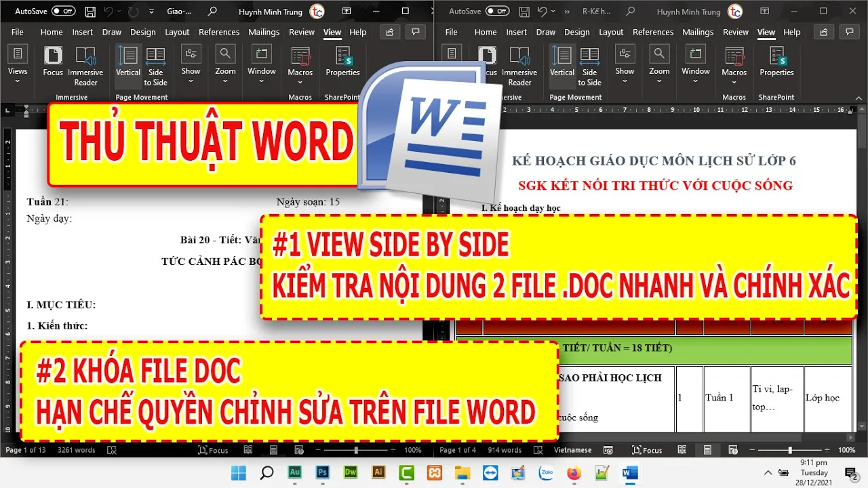The height and width of the screenshot is (488, 868).
Task: Switch to Review tab in right window
Action: click(x=736, y=32)
